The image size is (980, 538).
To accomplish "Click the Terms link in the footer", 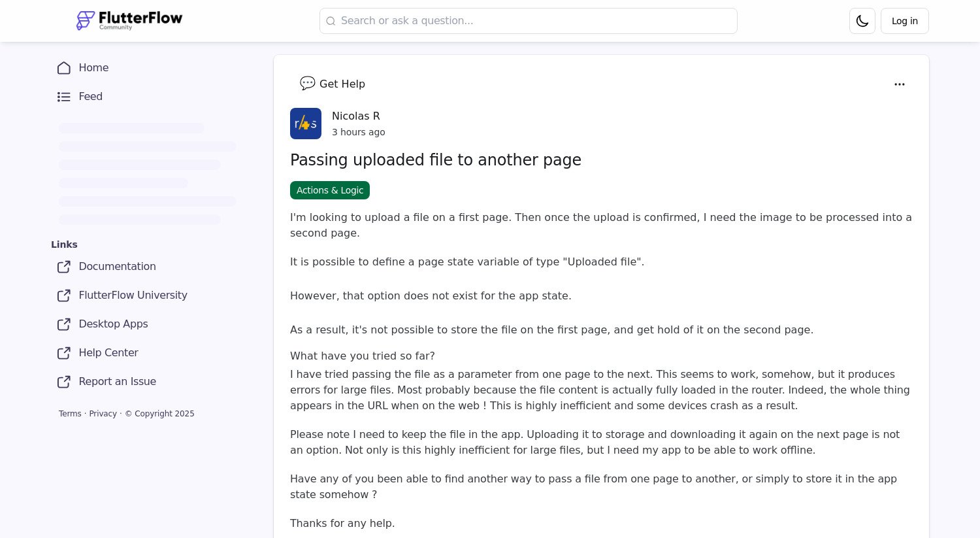I will click(70, 413).
